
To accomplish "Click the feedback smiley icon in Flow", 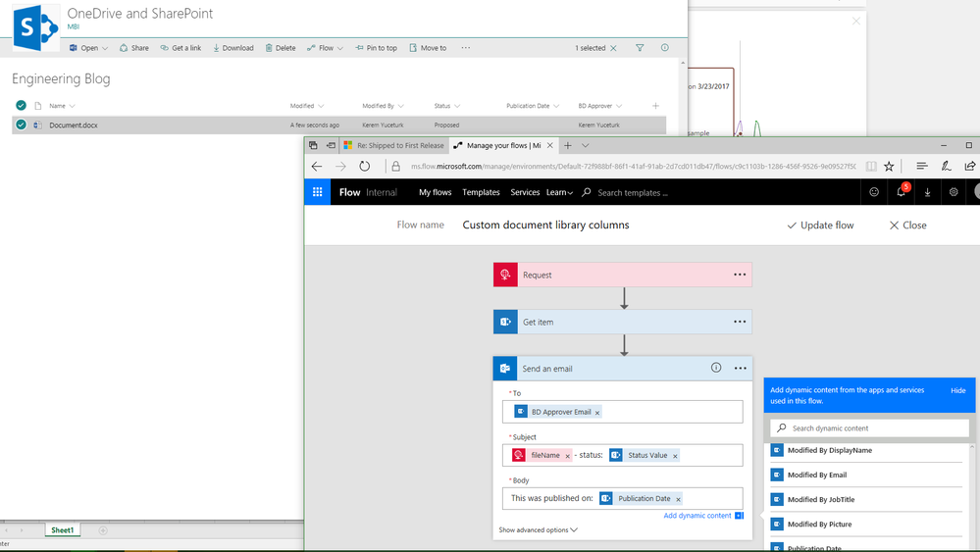I will 874,192.
